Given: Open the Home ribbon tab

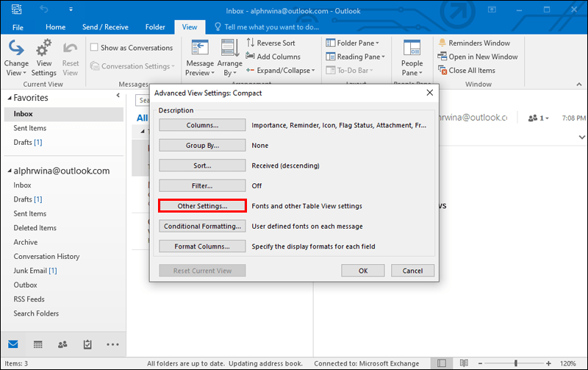Looking at the screenshot, I should (x=56, y=27).
